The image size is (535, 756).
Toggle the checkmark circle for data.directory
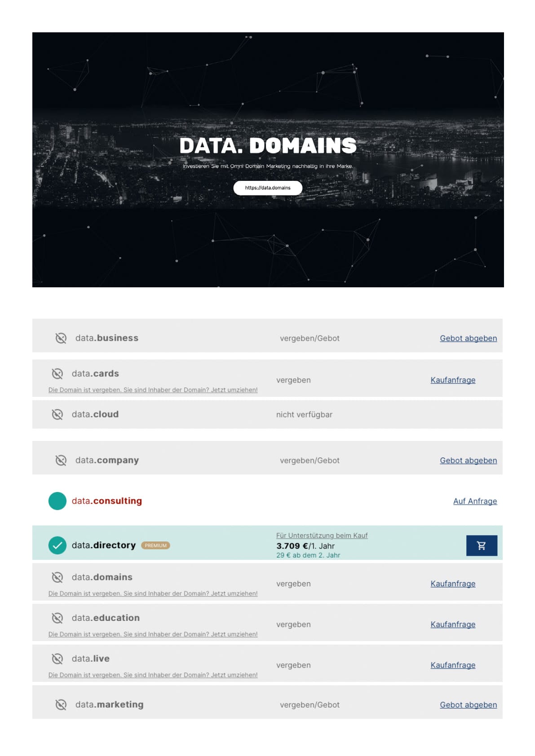57,545
